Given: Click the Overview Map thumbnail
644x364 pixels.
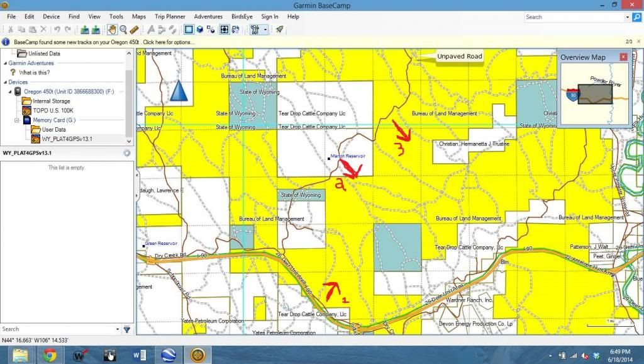Looking at the screenshot, I should coord(594,94).
